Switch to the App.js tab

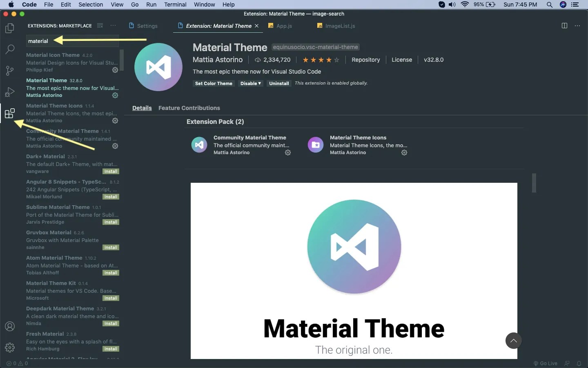(284, 26)
